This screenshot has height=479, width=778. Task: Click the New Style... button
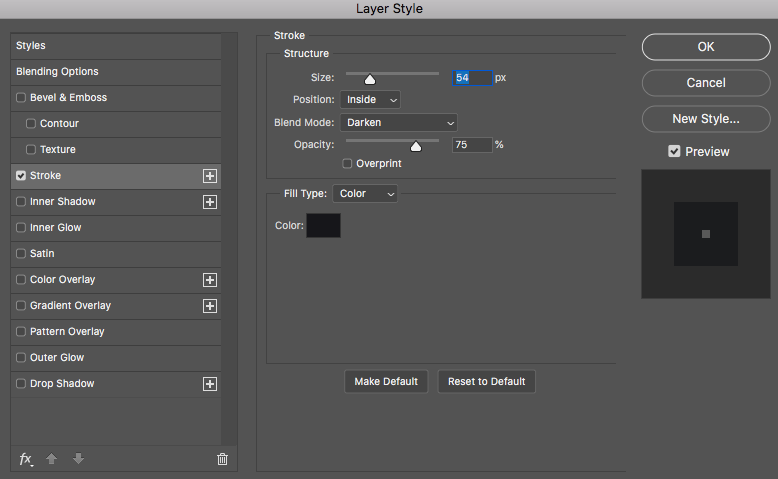point(706,119)
